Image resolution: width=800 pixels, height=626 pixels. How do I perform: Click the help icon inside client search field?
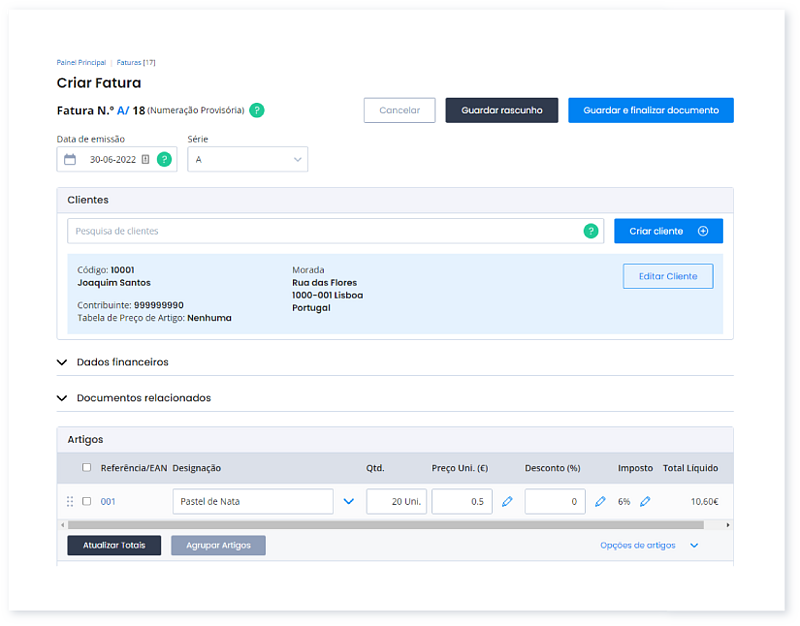pyautogui.click(x=589, y=231)
